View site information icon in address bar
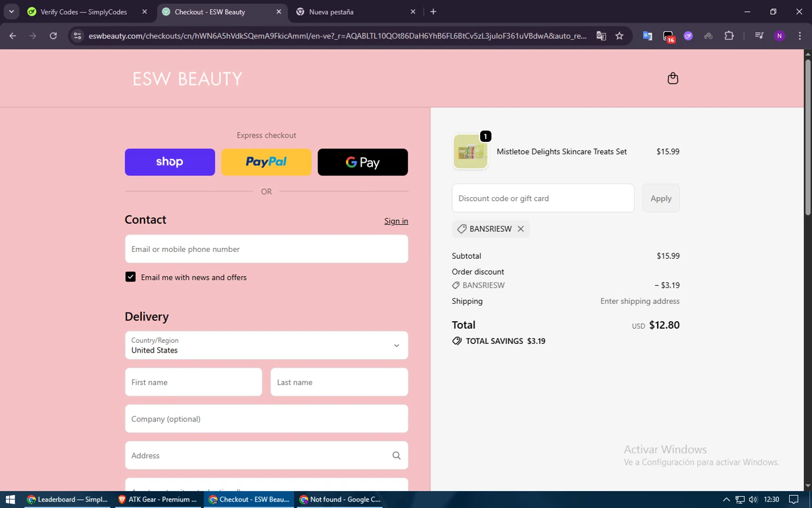 tap(77, 36)
